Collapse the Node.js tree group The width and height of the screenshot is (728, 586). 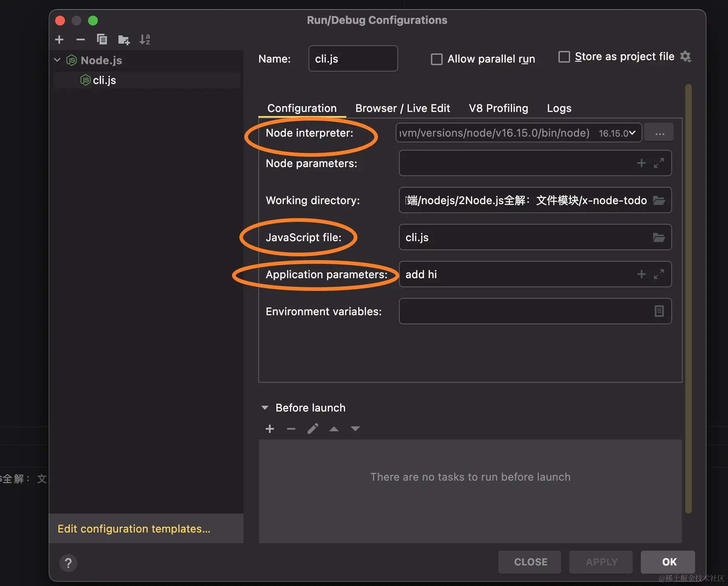57,60
